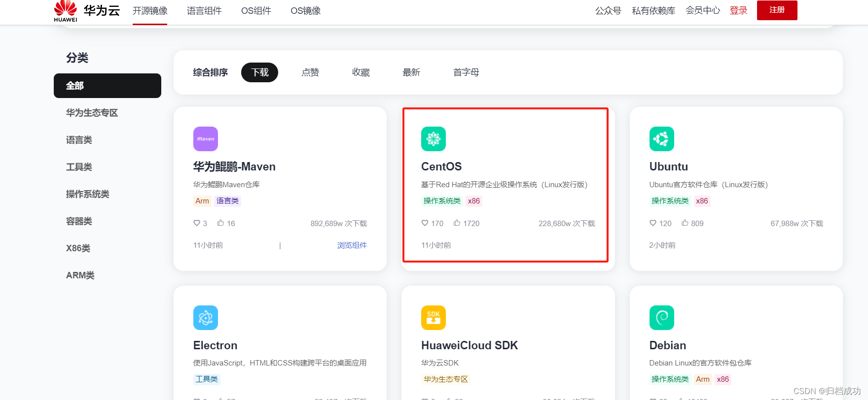Click the 语言类 tag on Maven card
The width and height of the screenshot is (868, 400).
click(x=228, y=201)
